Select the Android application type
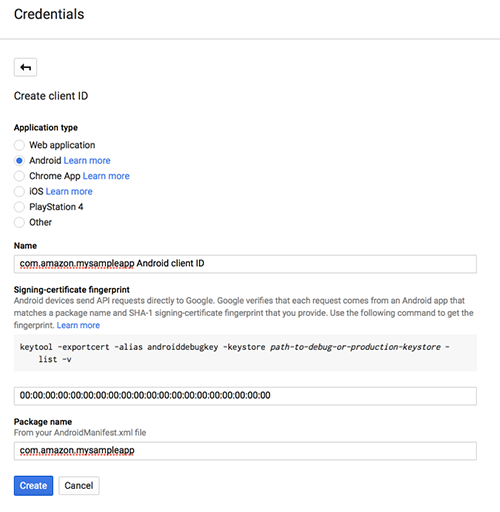 (19, 161)
